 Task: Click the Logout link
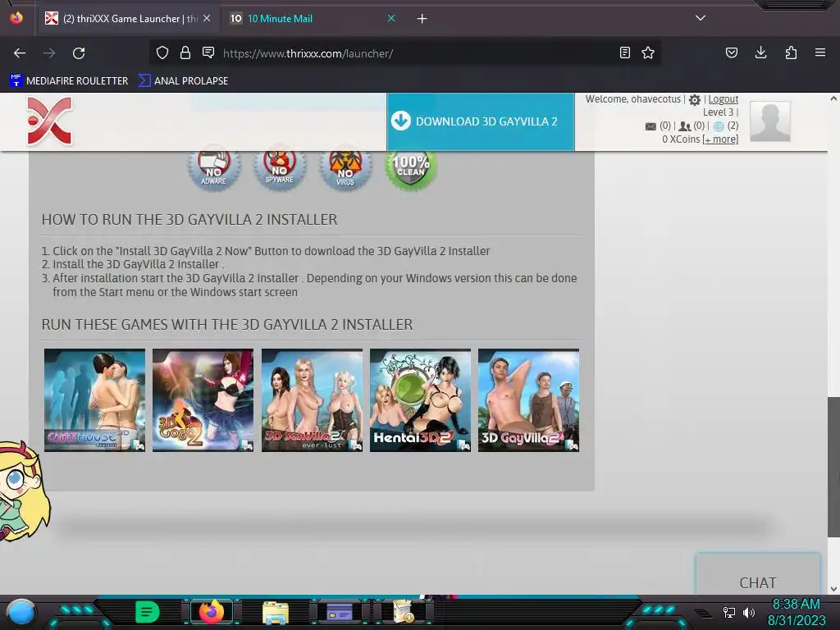click(x=724, y=99)
